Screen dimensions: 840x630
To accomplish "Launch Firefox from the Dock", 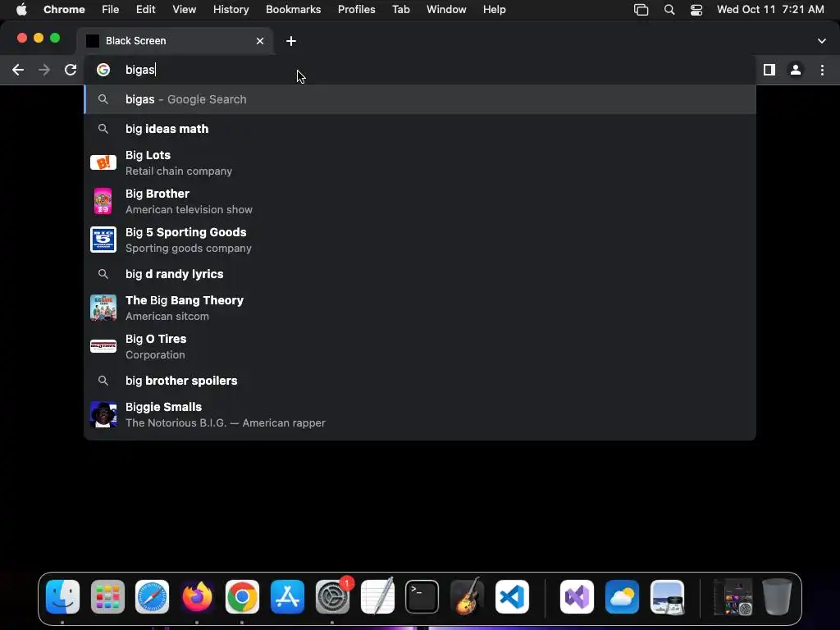I will (x=197, y=596).
